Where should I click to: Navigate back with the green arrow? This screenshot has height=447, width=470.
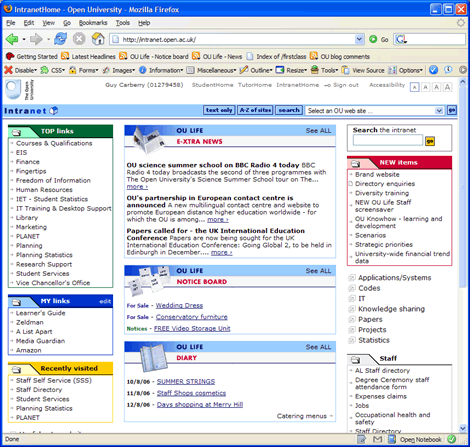12,39
